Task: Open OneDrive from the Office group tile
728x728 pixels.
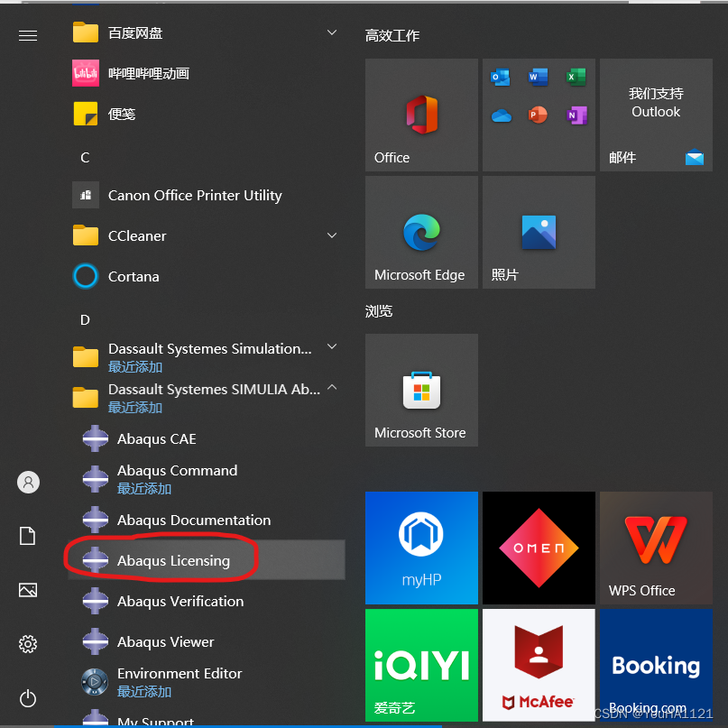Action: click(x=501, y=115)
